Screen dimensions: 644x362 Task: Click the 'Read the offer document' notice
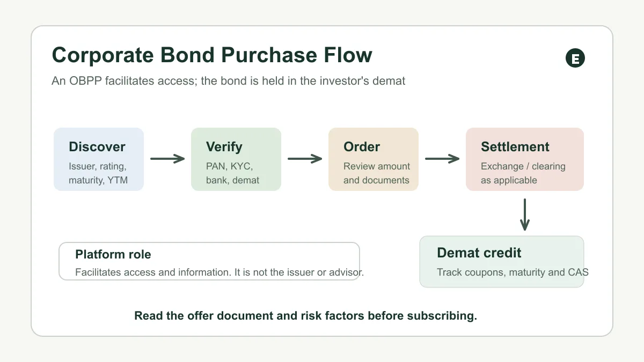[305, 316]
